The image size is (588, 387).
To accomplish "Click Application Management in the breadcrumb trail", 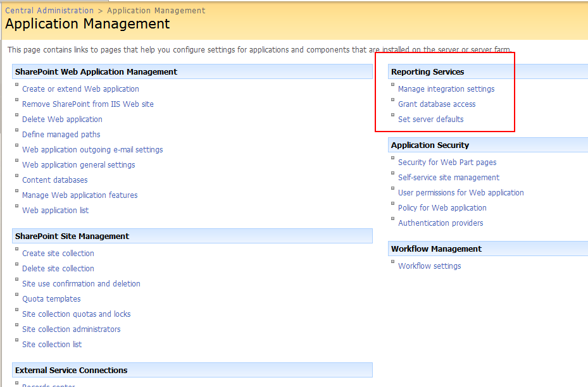I will point(156,11).
